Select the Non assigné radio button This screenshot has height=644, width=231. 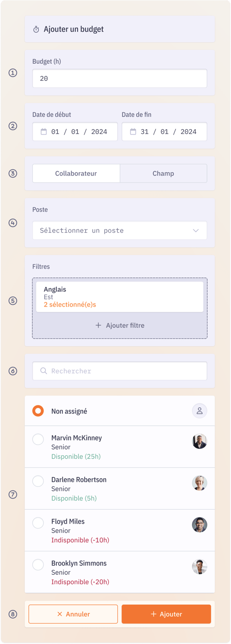click(x=38, y=411)
